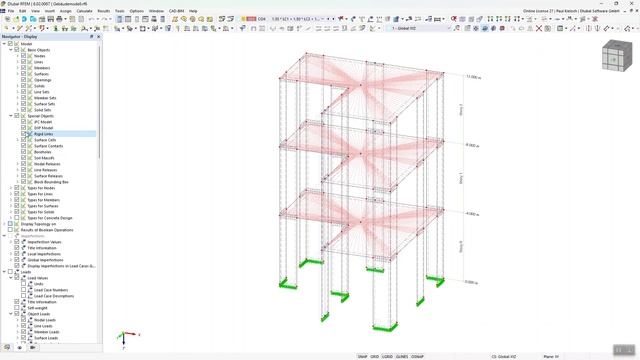The image size is (640, 360).
Task: Open the Navigator Views camera icon tab
Action: [33, 347]
